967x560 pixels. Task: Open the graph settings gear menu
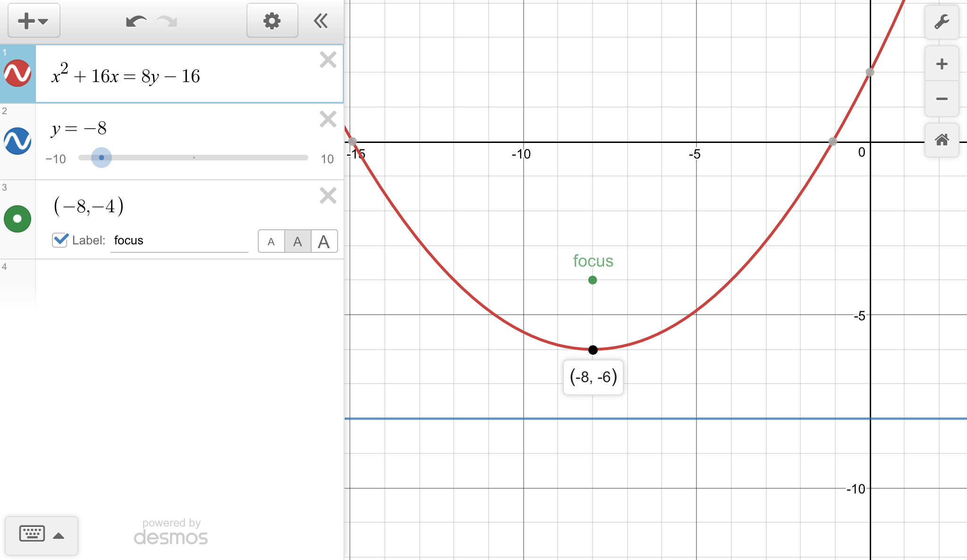click(272, 21)
